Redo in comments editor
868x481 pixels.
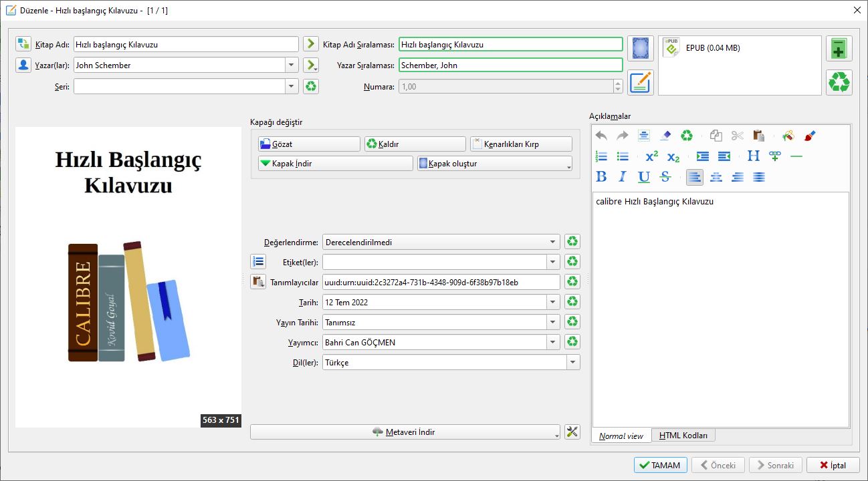tap(622, 136)
